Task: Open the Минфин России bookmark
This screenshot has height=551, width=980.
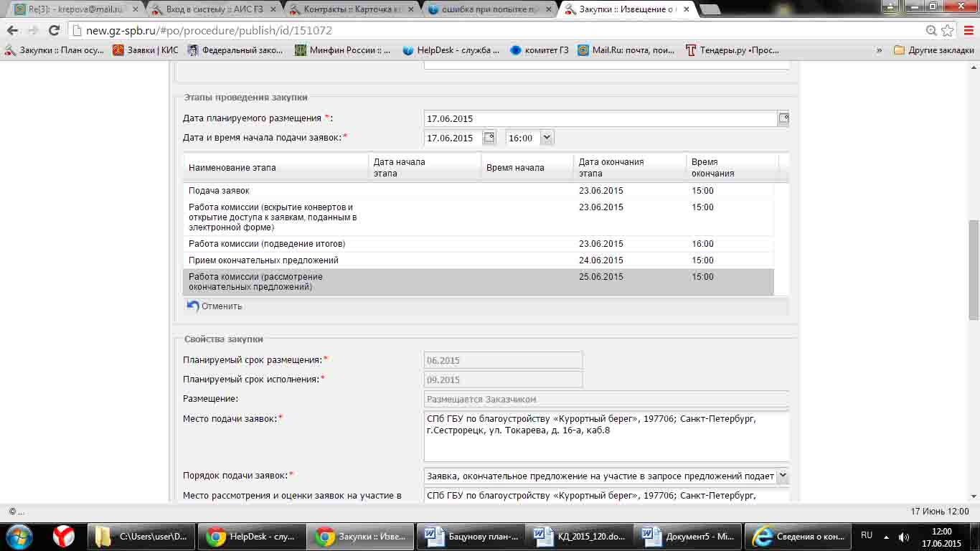Action: (x=343, y=50)
